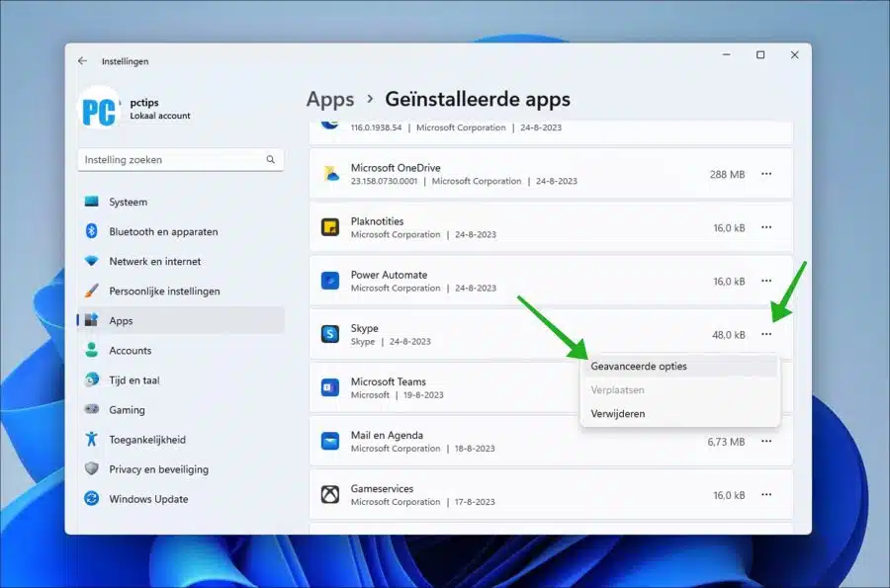Choose Verwijderen in the context menu
The image size is (890, 588).
pos(680,414)
